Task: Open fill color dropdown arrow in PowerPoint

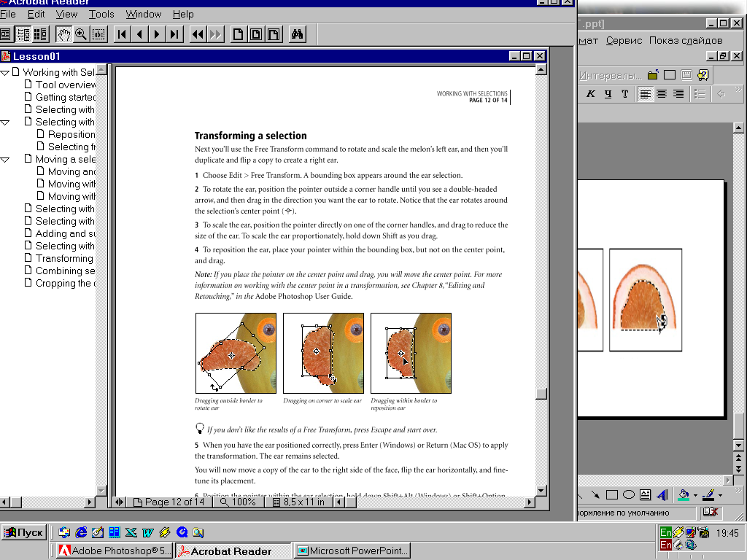Action: (x=695, y=495)
